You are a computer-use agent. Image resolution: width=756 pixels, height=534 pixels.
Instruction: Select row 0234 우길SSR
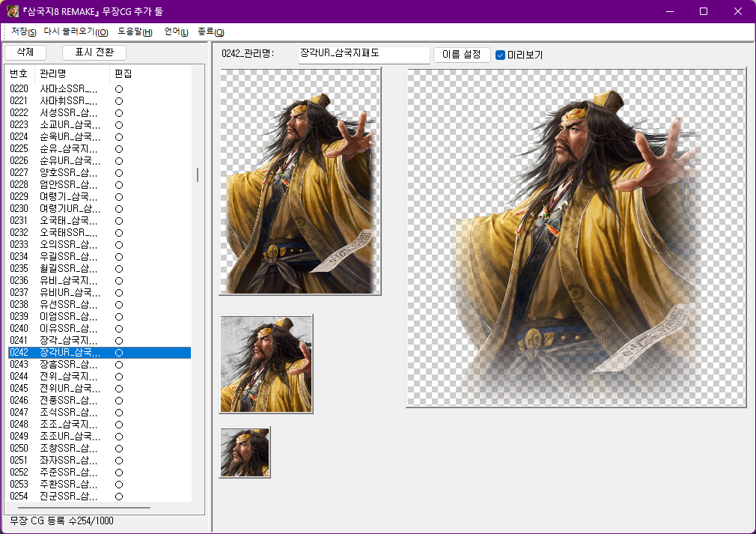(x=100, y=257)
